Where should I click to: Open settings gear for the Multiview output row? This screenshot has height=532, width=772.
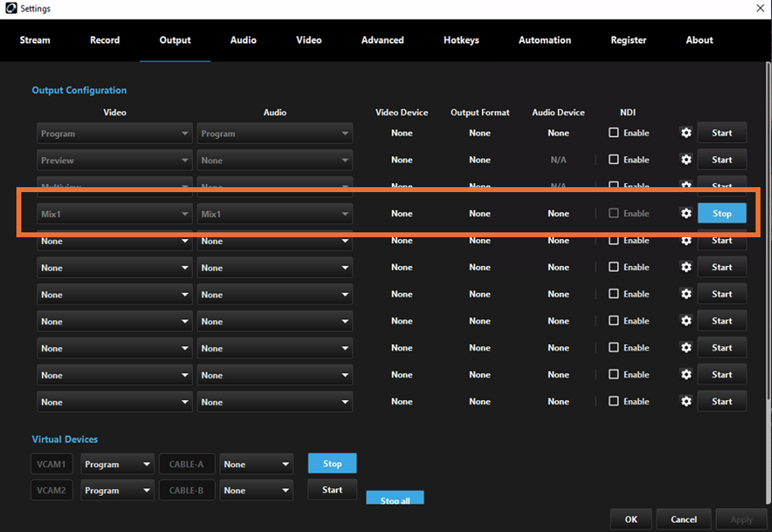686,186
